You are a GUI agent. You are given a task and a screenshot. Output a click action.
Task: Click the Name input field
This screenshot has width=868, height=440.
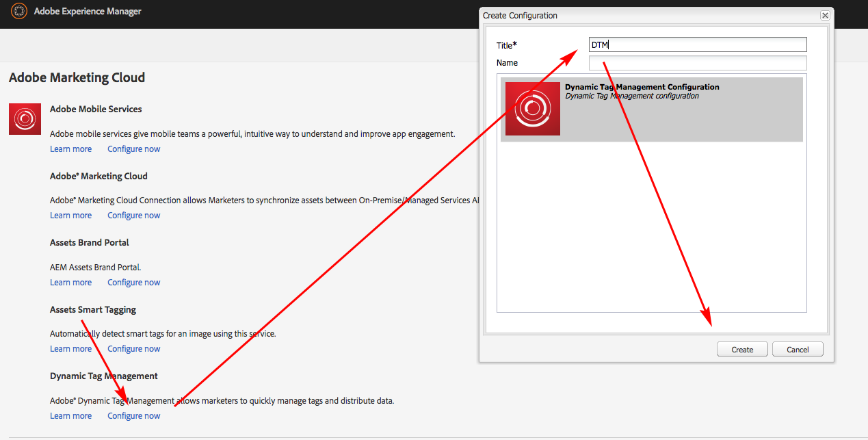pyautogui.click(x=698, y=63)
